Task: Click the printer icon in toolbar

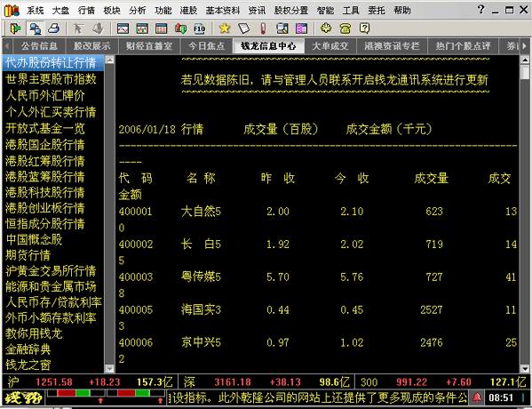Action: [x=53, y=28]
